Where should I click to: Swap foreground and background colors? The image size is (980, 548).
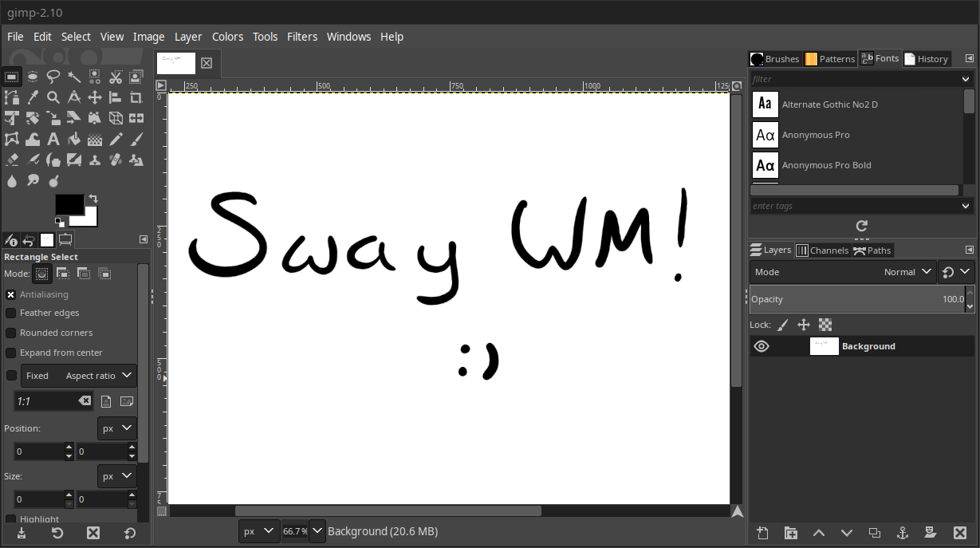(92, 198)
